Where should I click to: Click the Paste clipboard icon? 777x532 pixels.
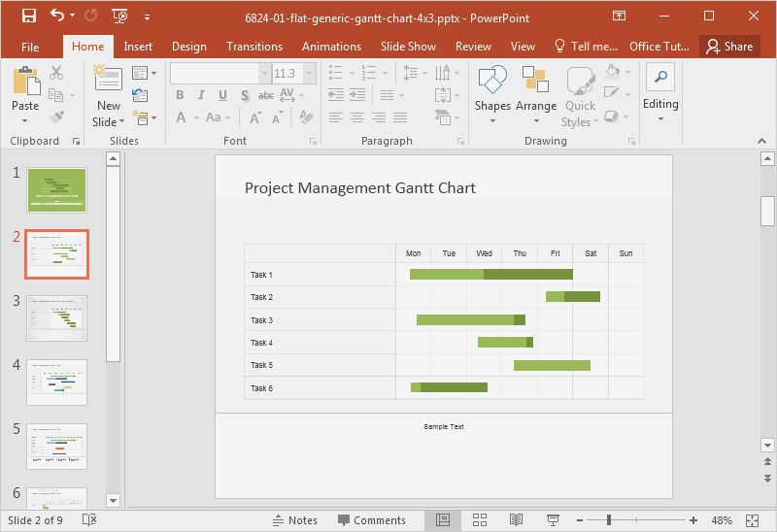[25, 83]
